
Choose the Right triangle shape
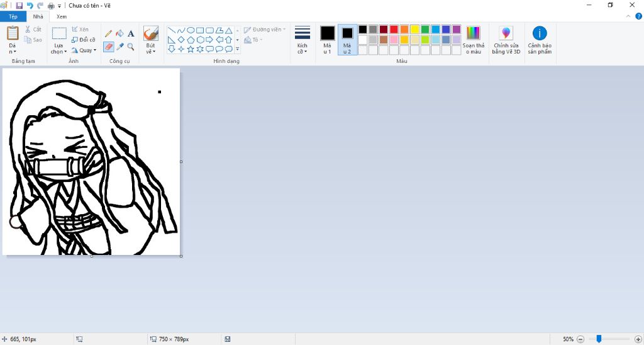pos(172,40)
